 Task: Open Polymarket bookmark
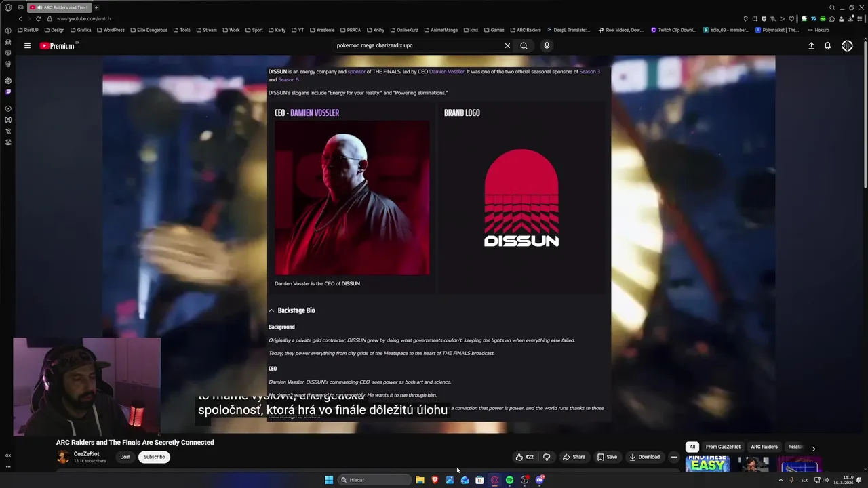tap(778, 30)
